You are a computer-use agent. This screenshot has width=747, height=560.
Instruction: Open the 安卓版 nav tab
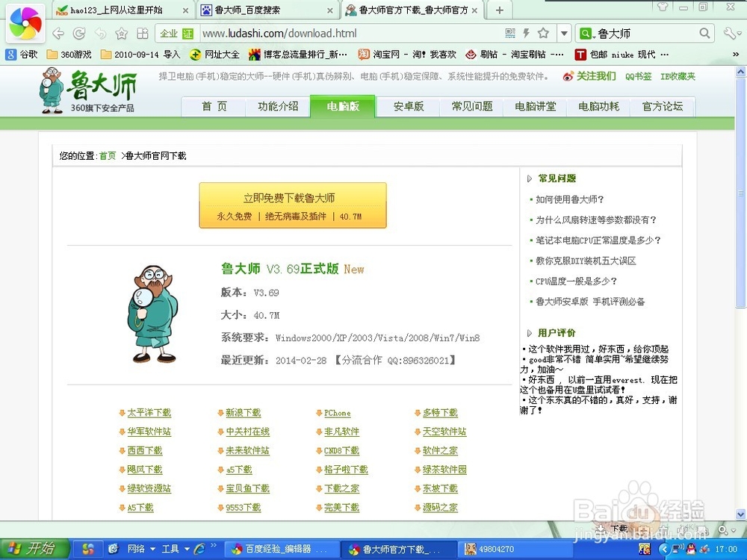coord(409,106)
